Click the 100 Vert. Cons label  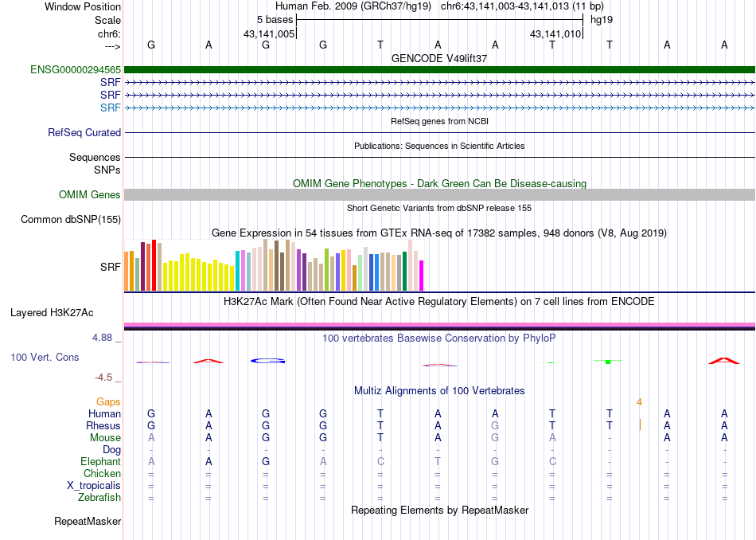click(x=45, y=357)
